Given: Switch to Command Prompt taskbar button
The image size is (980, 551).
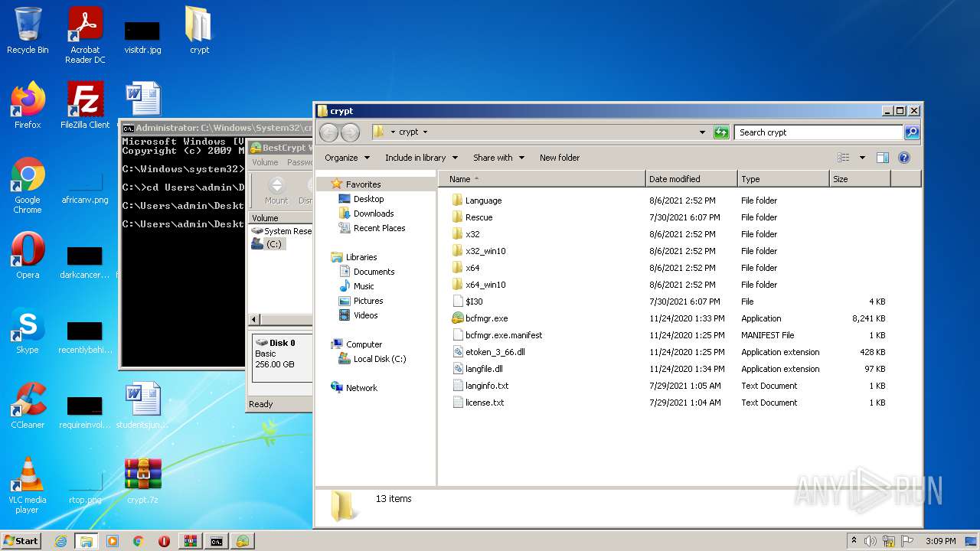Looking at the screenshot, I should [x=217, y=541].
